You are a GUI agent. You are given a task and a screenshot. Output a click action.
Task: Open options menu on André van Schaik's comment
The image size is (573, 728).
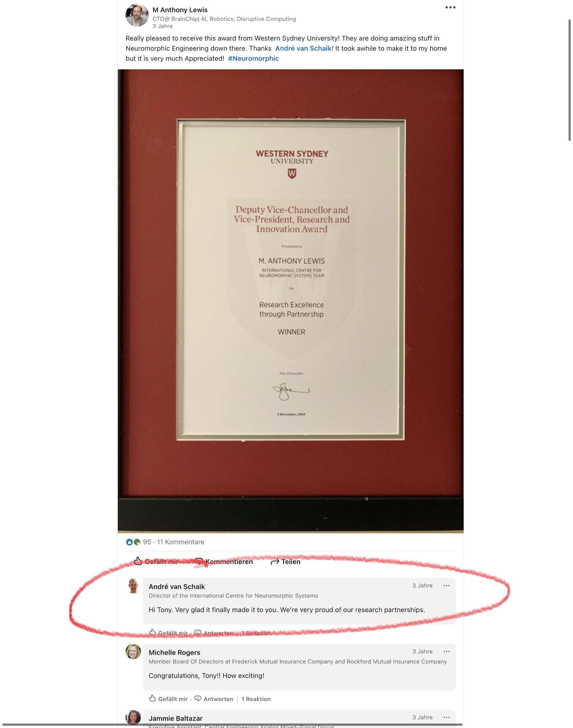click(447, 586)
